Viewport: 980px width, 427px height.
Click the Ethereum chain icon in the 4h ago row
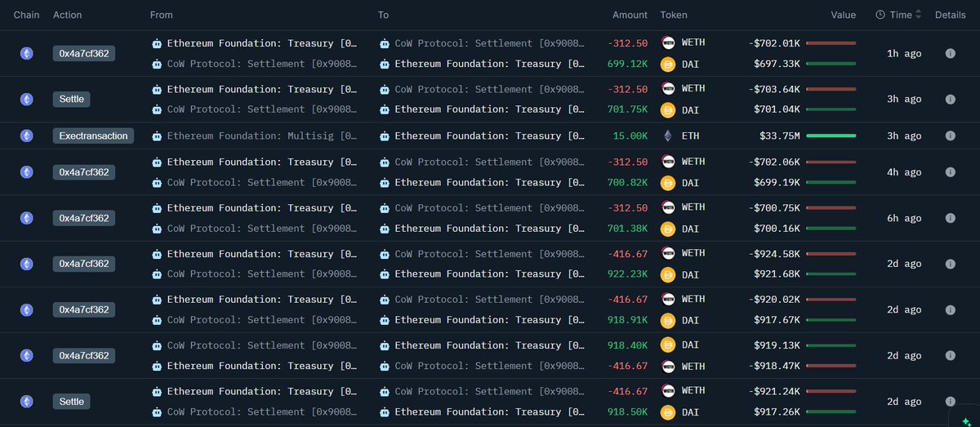pos(27,172)
